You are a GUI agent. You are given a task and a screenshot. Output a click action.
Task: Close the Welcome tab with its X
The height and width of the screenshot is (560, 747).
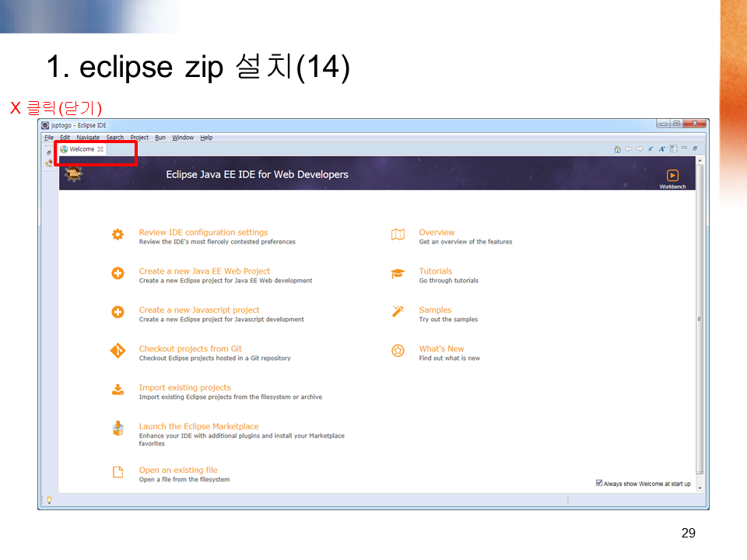100,149
